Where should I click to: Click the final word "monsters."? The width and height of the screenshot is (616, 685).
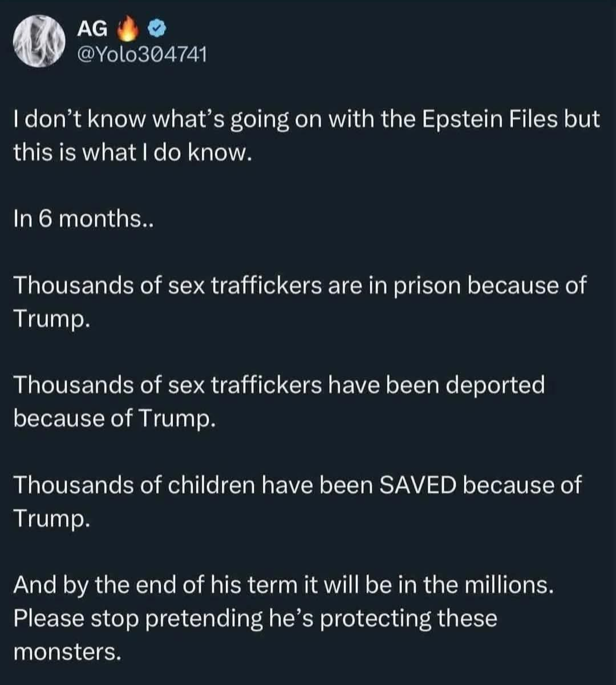click(x=67, y=651)
